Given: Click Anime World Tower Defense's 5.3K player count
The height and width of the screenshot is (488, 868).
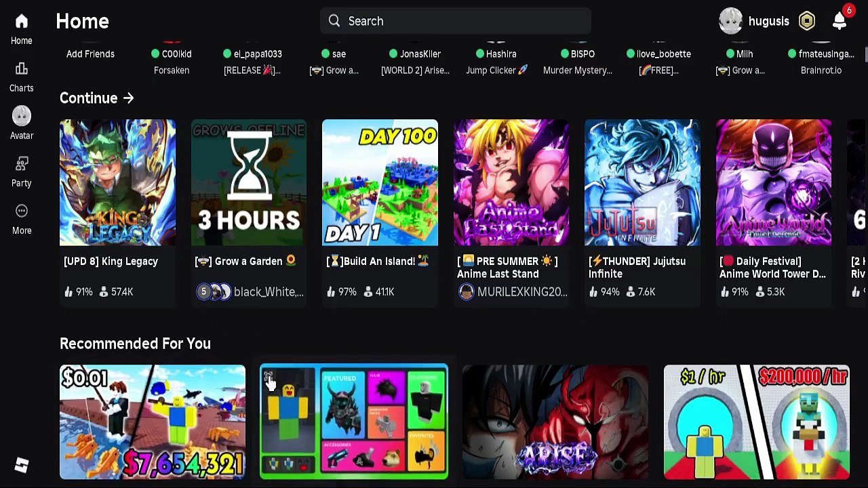Looking at the screenshot, I should pyautogui.click(x=770, y=291).
